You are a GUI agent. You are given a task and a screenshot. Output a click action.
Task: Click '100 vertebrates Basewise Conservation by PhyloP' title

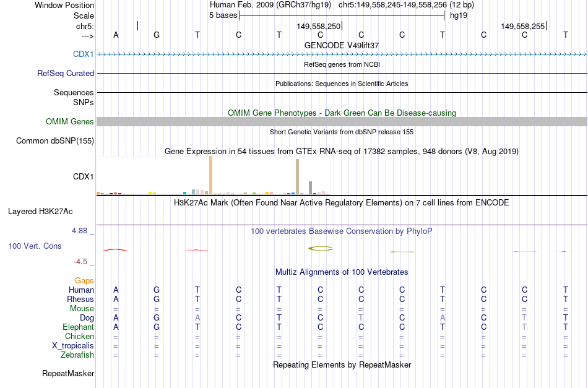(342, 231)
